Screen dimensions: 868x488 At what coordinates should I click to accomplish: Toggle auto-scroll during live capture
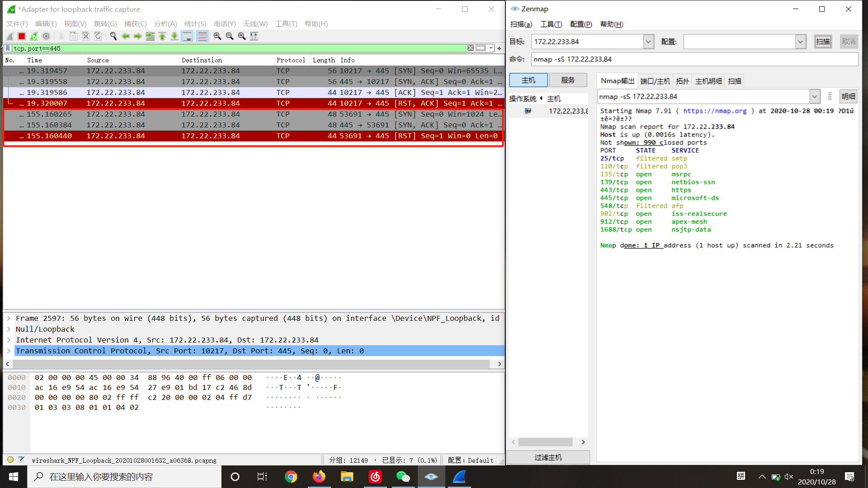tap(187, 36)
